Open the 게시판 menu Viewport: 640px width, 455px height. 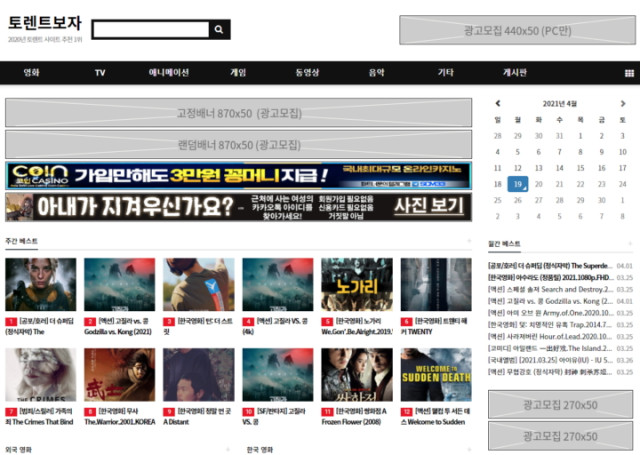point(515,73)
